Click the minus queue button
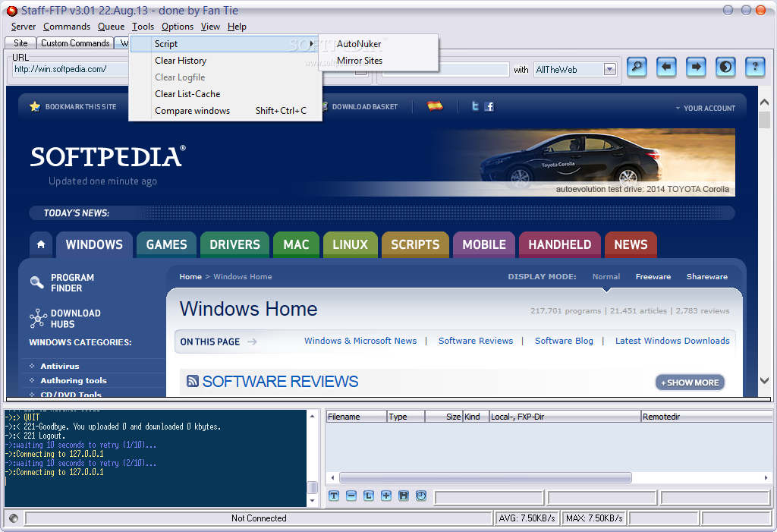777x532 pixels. coord(351,496)
